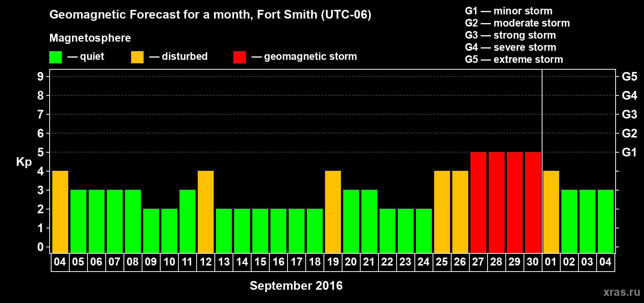Click the Kp value '7' on the left axis
This screenshot has width=644, height=303.
(x=41, y=114)
